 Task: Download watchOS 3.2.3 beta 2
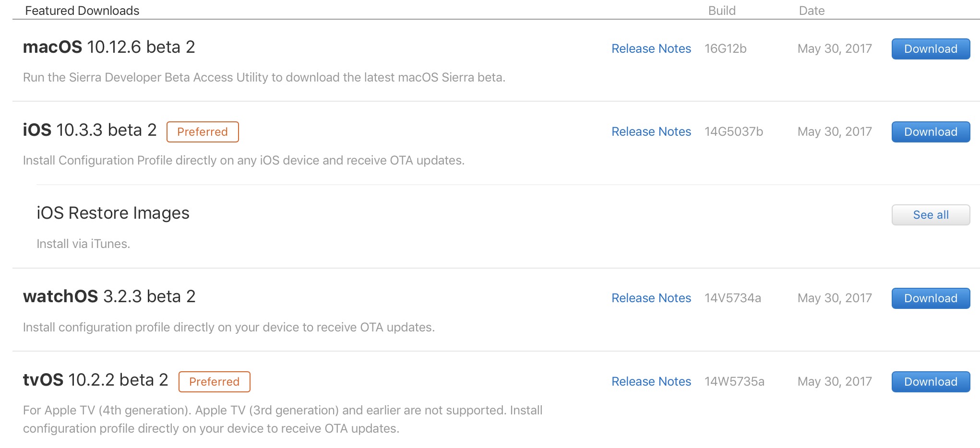click(930, 298)
